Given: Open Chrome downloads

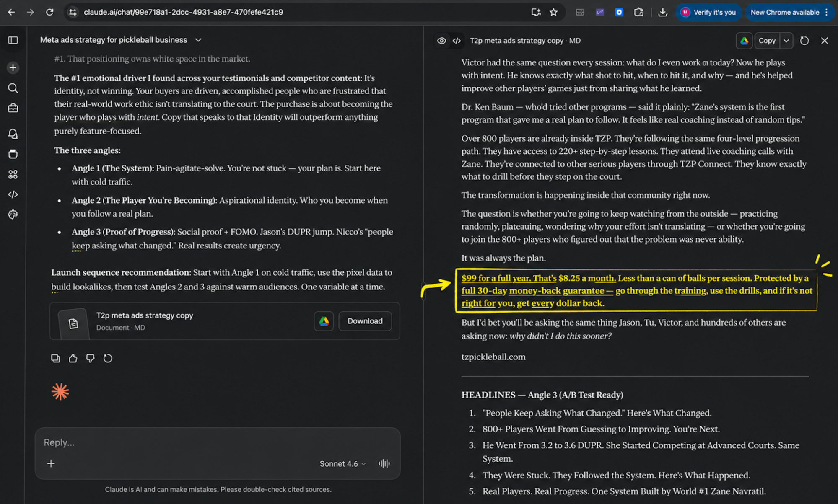Looking at the screenshot, I should (663, 12).
